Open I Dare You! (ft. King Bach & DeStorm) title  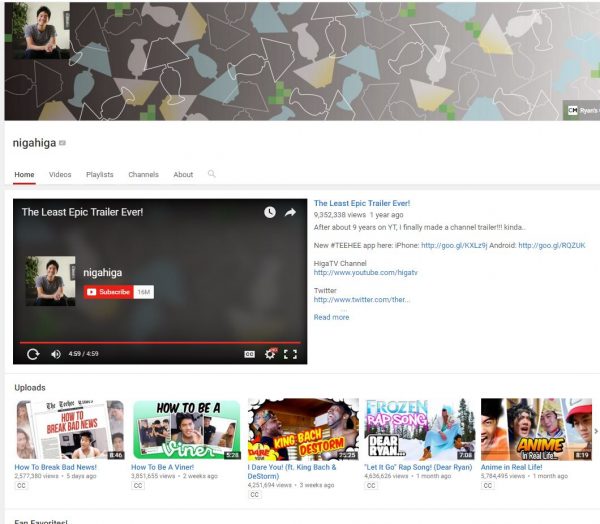point(292,472)
